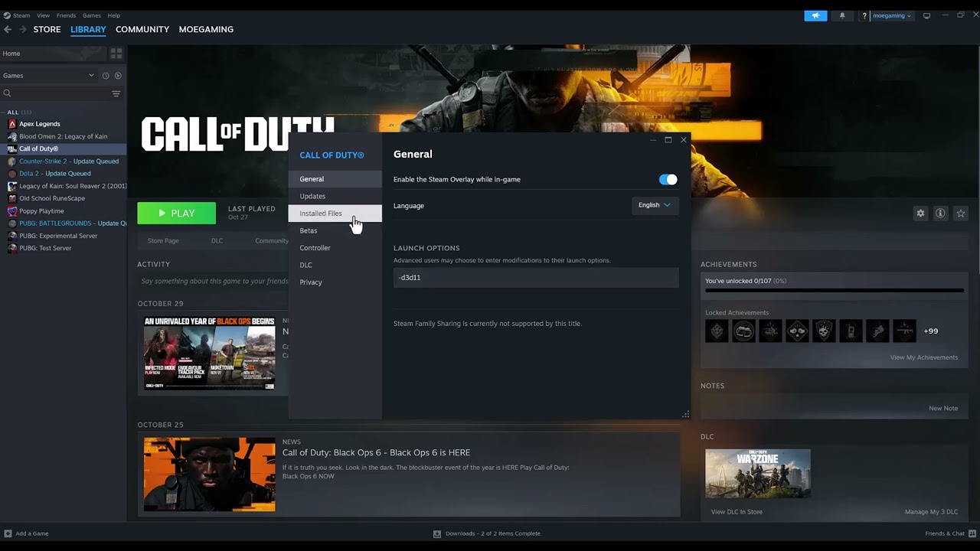Viewport: 980px width, 551px height.
Task: Open the Updates section in properties
Action: tap(335, 197)
